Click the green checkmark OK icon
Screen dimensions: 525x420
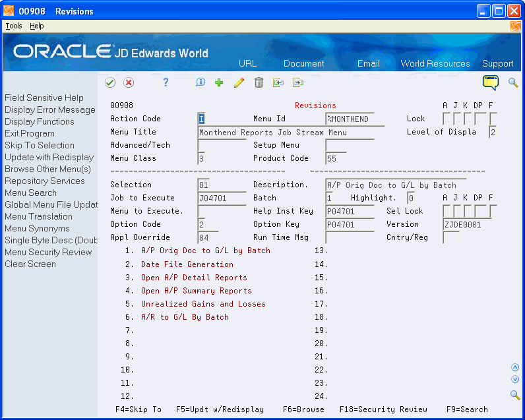[x=110, y=82]
